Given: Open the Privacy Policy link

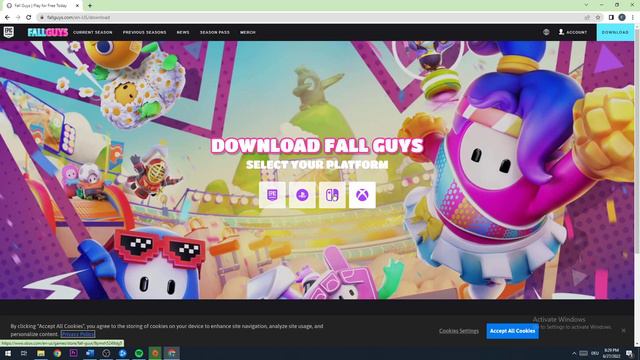Looking at the screenshot, I should 78,334.
